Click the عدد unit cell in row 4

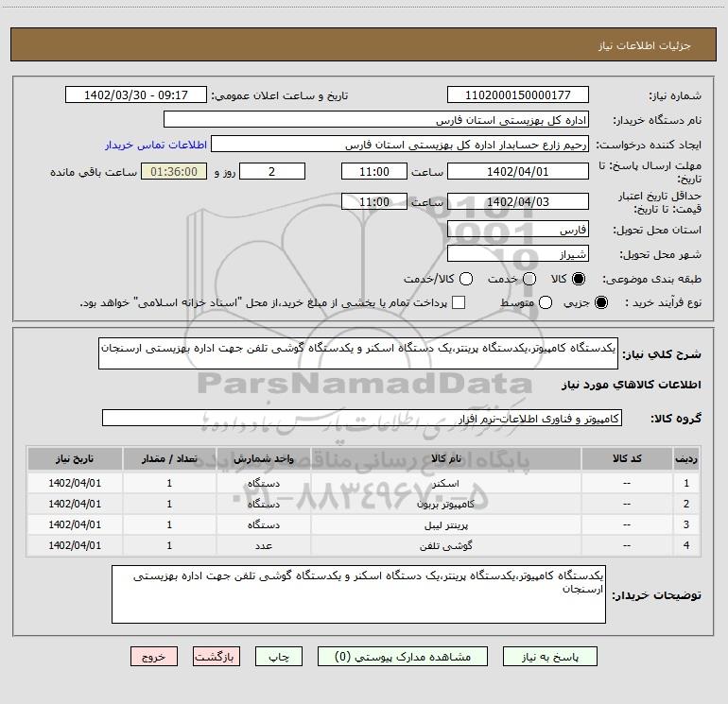[263, 546]
